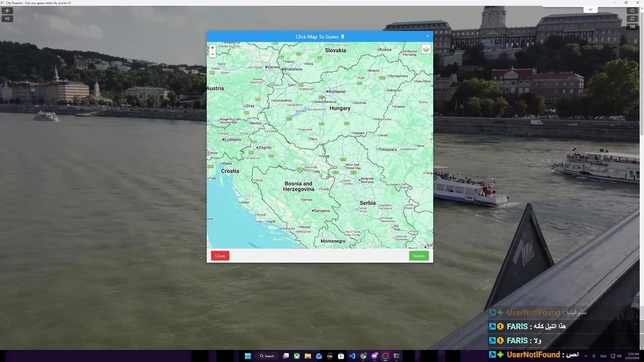Click Zagreb on the map
The width and height of the screenshot is (644, 362).
pos(264,148)
